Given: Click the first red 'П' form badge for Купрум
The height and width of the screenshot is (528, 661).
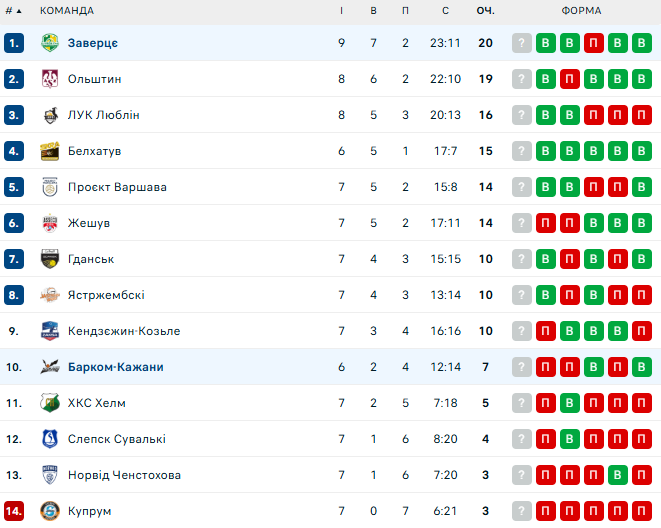Looking at the screenshot, I should (x=546, y=511).
